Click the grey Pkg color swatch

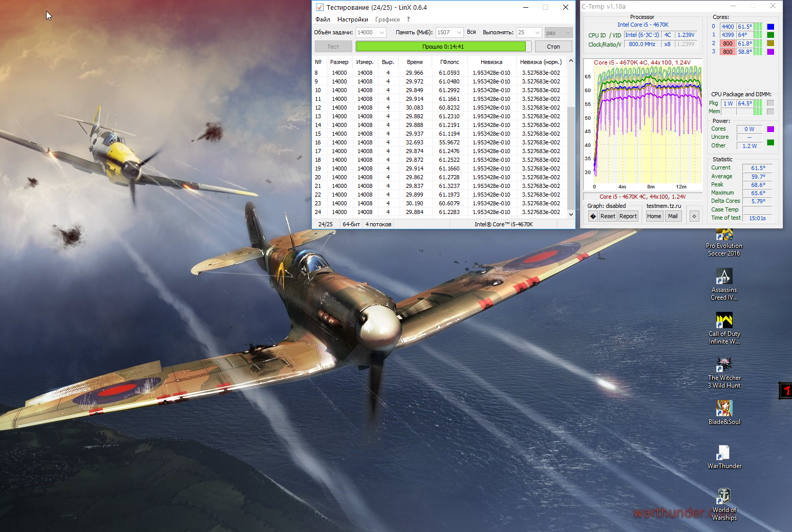pos(770,103)
